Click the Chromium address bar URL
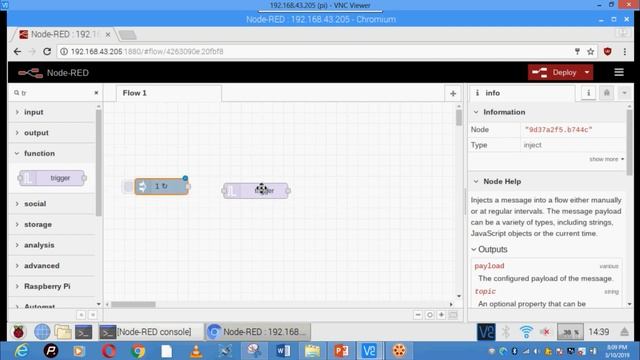640x360 pixels. (x=147, y=52)
